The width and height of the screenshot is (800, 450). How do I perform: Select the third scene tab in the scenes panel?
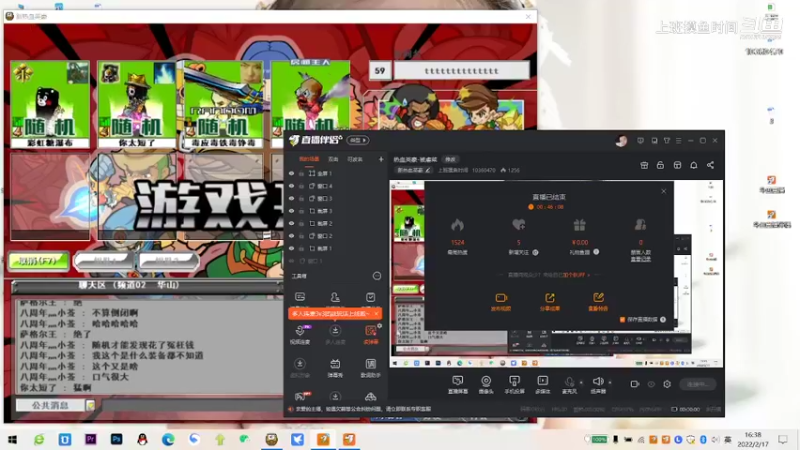355,159
